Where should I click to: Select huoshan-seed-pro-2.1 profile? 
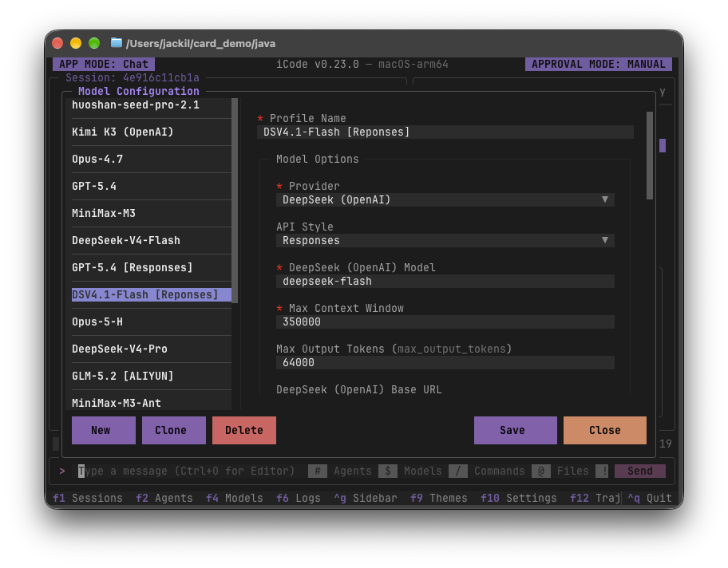pyautogui.click(x=152, y=105)
